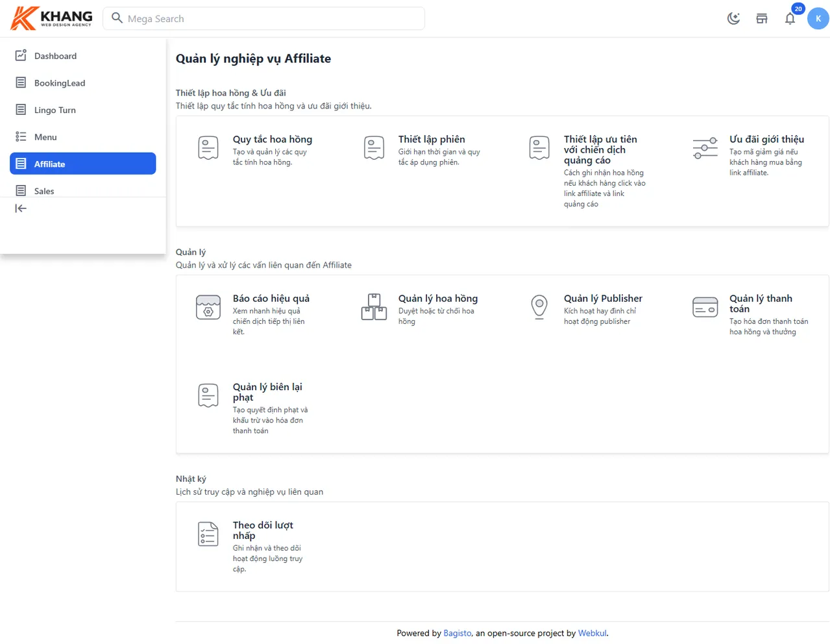Select the Affiliate sidebar item
The height and width of the screenshot is (644, 830).
pos(83,164)
